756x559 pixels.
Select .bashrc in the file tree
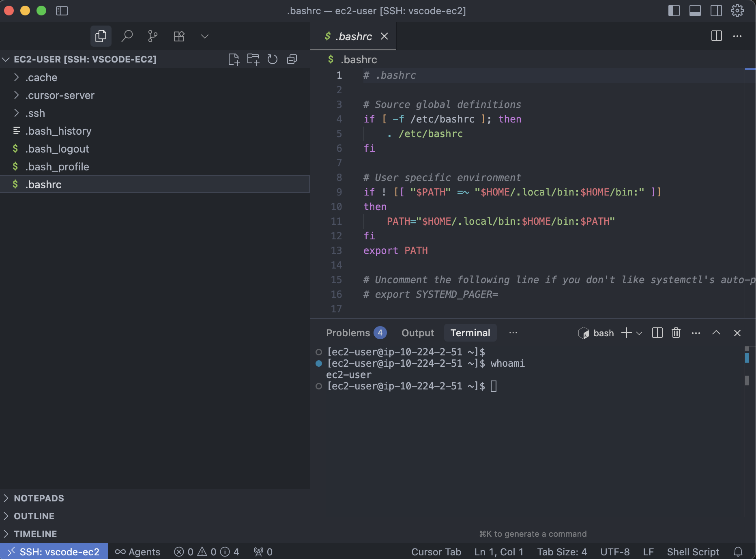155,185
